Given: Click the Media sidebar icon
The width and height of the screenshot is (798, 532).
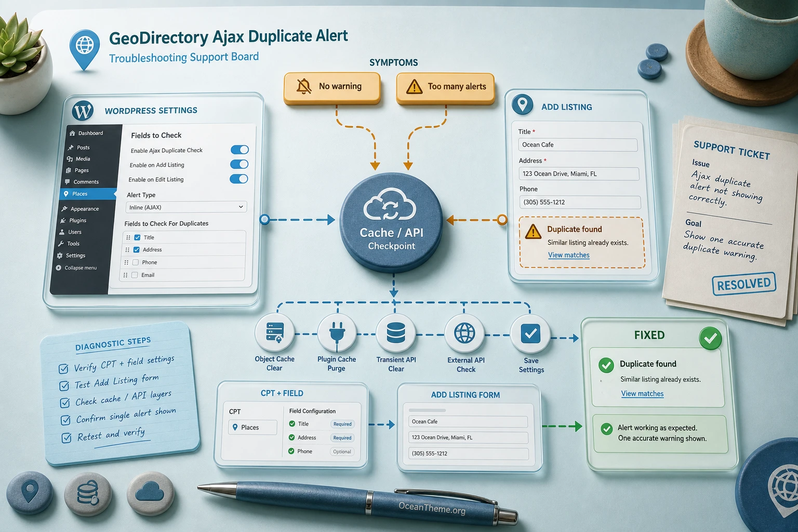Looking at the screenshot, I should pyautogui.click(x=70, y=159).
